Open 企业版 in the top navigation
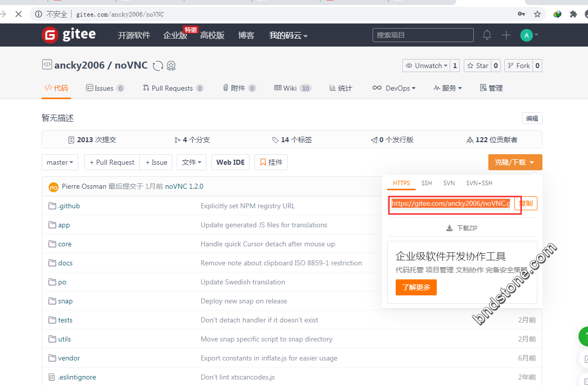The width and height of the screenshot is (588, 386). pyautogui.click(x=175, y=35)
